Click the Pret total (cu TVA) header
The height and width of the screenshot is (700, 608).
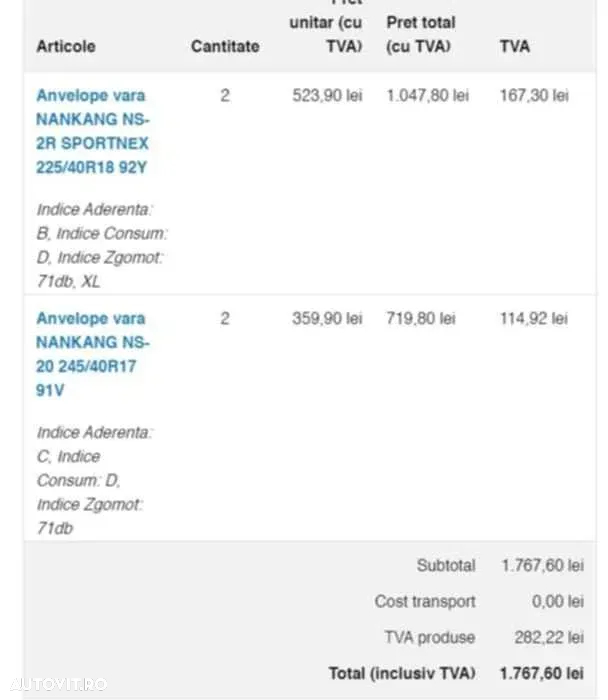(x=421, y=34)
